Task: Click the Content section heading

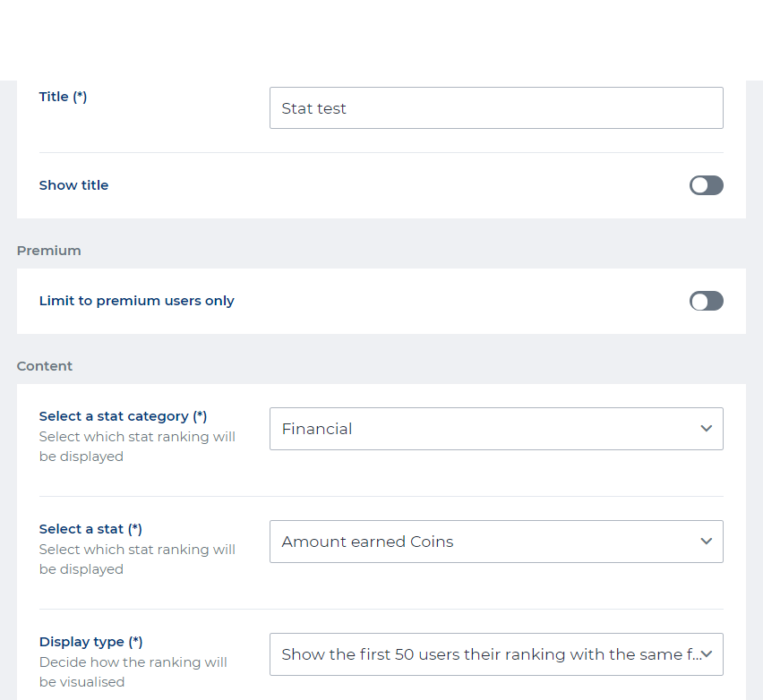Action: pos(45,366)
